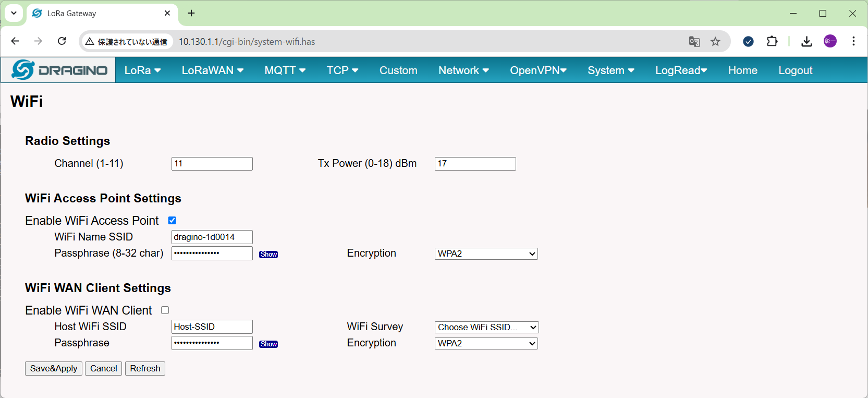Viewport: 868px width, 398px height.
Task: Click the Dragino logo in navbar
Action: point(59,70)
